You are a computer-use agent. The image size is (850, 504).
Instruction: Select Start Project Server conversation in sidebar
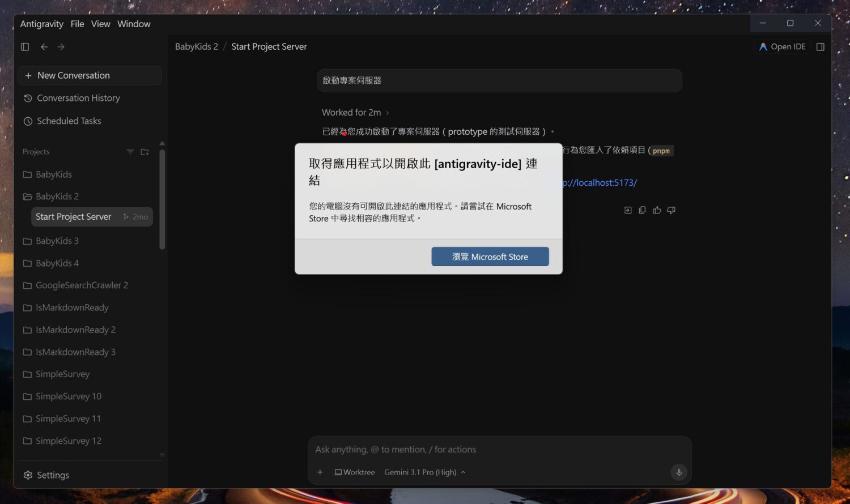pyautogui.click(x=92, y=217)
